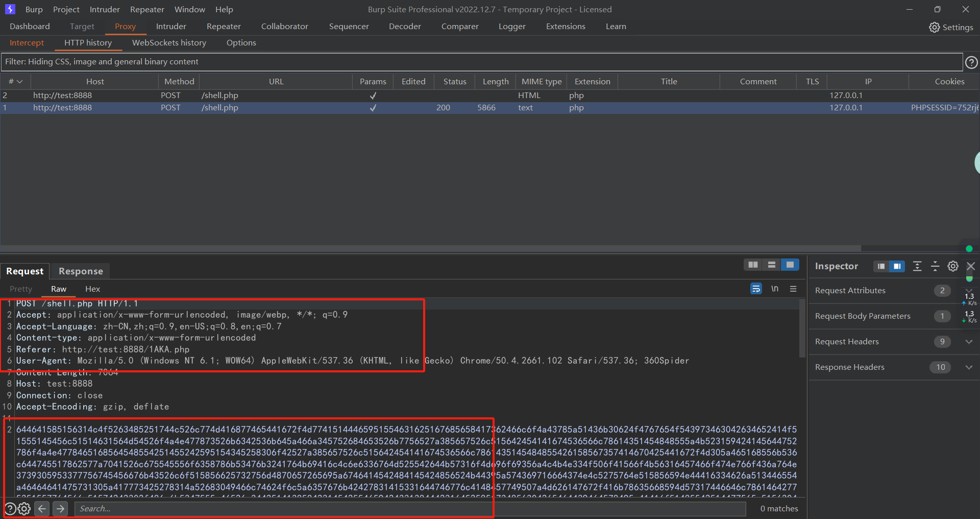Open the Intruder menu in menu bar
The height and width of the screenshot is (519, 980).
click(x=105, y=9)
